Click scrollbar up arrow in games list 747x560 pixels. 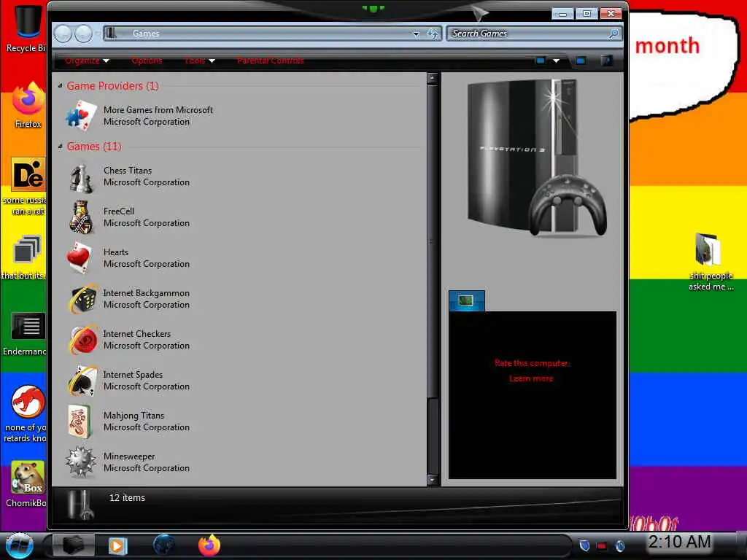coord(432,78)
